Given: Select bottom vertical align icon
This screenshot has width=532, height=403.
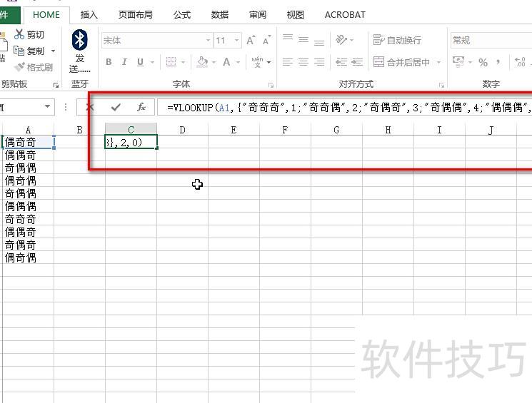Looking at the screenshot, I should pyautogui.click(x=319, y=42).
